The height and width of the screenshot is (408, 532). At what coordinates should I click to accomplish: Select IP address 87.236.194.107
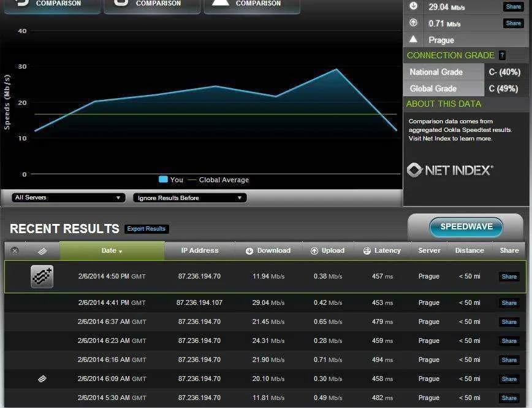tap(200, 302)
